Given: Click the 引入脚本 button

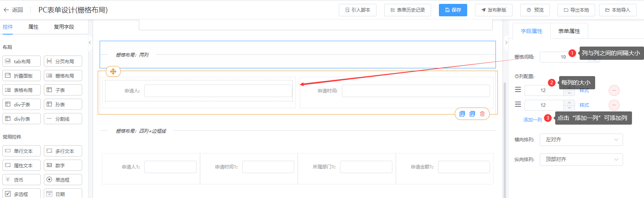Looking at the screenshot, I should (357, 10).
